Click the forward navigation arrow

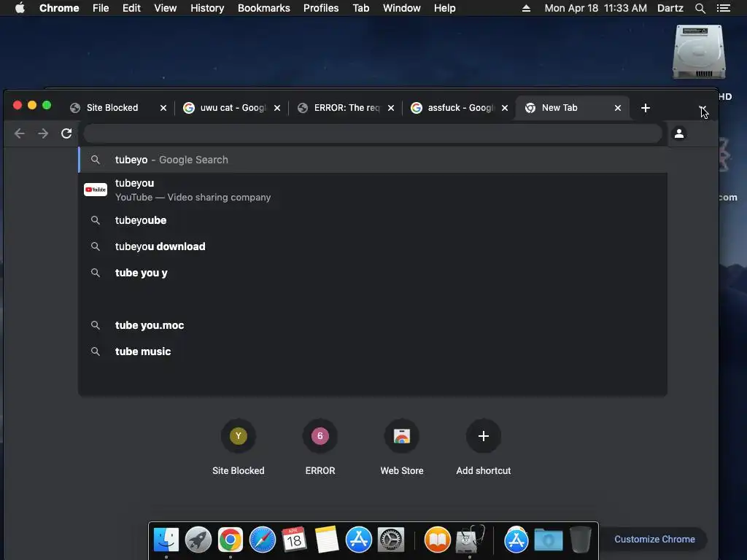[43, 134]
